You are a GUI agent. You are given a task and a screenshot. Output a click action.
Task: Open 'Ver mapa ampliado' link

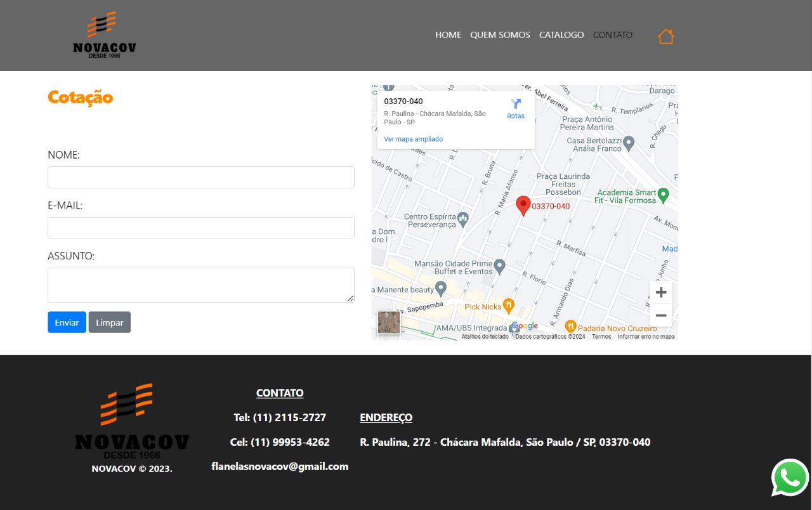(413, 139)
